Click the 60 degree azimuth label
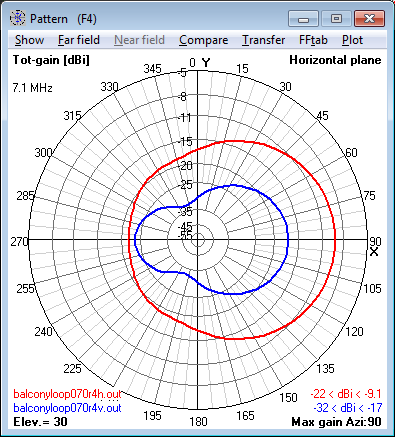 pyautogui.click(x=351, y=153)
